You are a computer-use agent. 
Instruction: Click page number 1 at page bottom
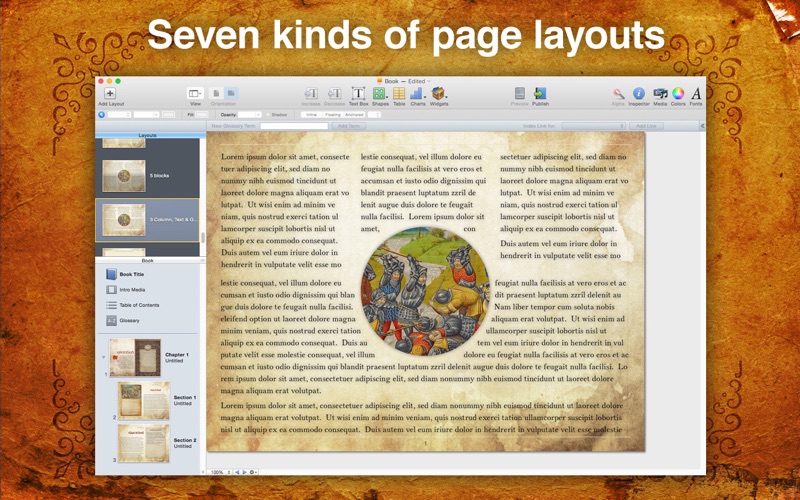pos(426,444)
